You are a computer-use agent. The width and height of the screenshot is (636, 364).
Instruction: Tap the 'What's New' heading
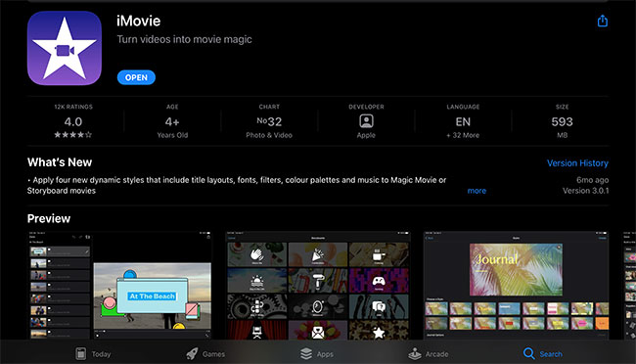[x=60, y=162]
